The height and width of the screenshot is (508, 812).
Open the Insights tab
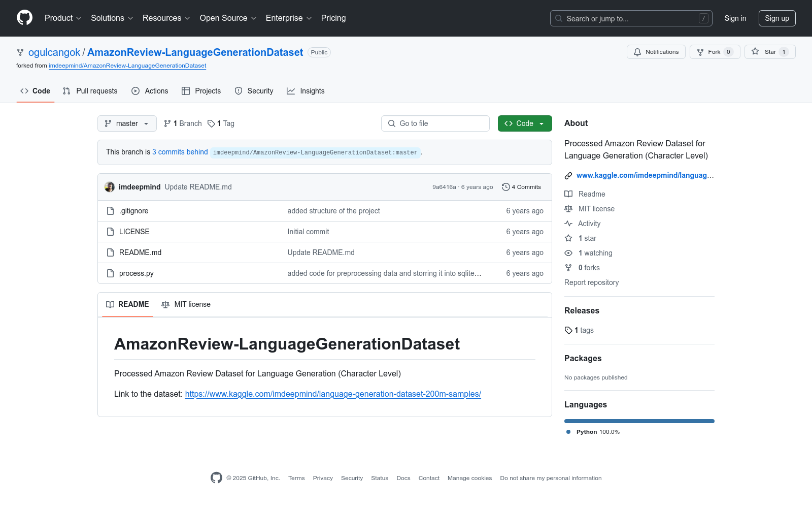[x=306, y=91]
